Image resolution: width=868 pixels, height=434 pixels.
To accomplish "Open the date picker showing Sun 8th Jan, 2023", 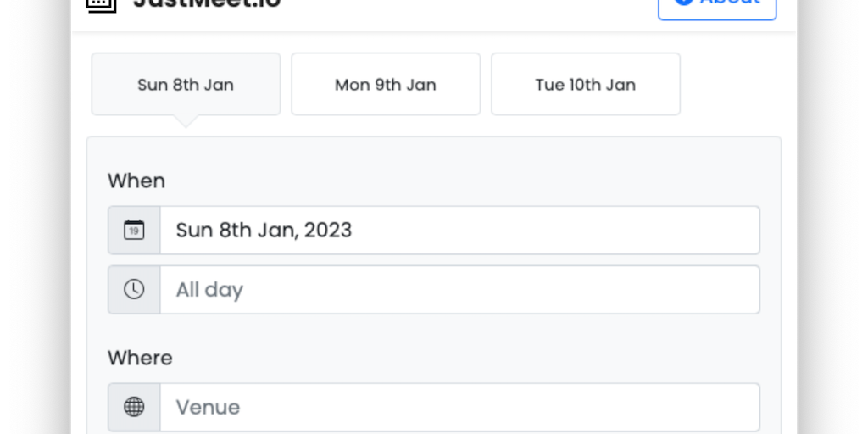I will click(x=459, y=230).
